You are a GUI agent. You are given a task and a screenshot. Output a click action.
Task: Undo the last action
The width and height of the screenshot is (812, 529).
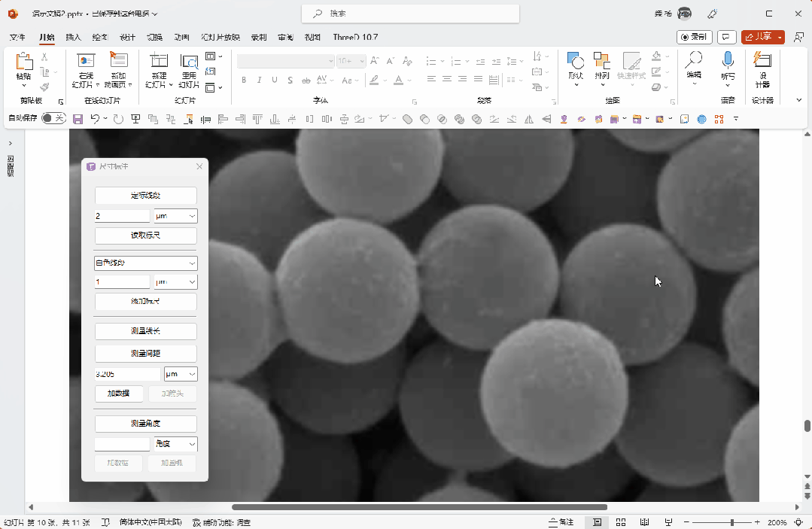95,119
